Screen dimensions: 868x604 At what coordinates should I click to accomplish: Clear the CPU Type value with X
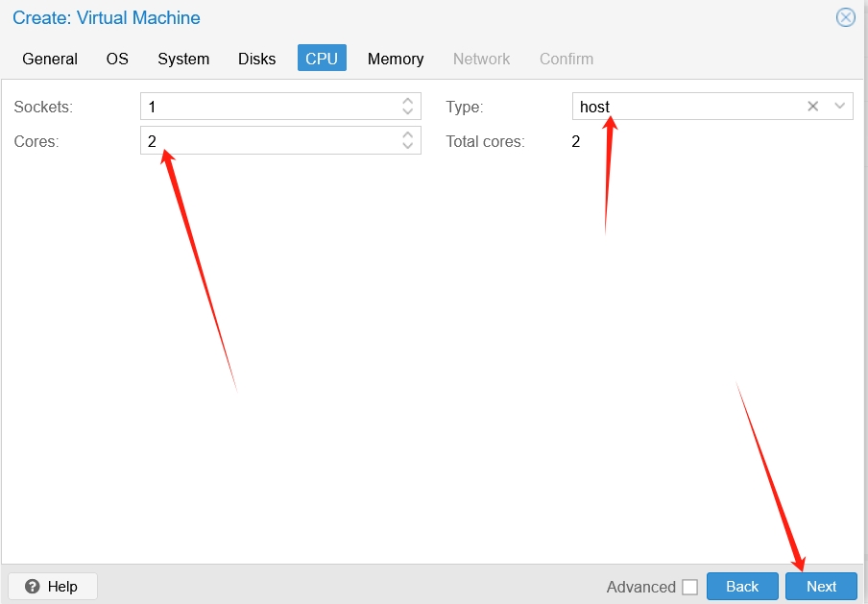[x=812, y=107]
